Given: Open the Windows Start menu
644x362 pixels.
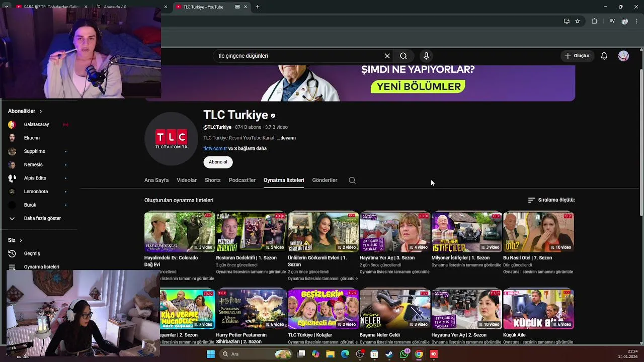Looking at the screenshot, I should point(211,354).
